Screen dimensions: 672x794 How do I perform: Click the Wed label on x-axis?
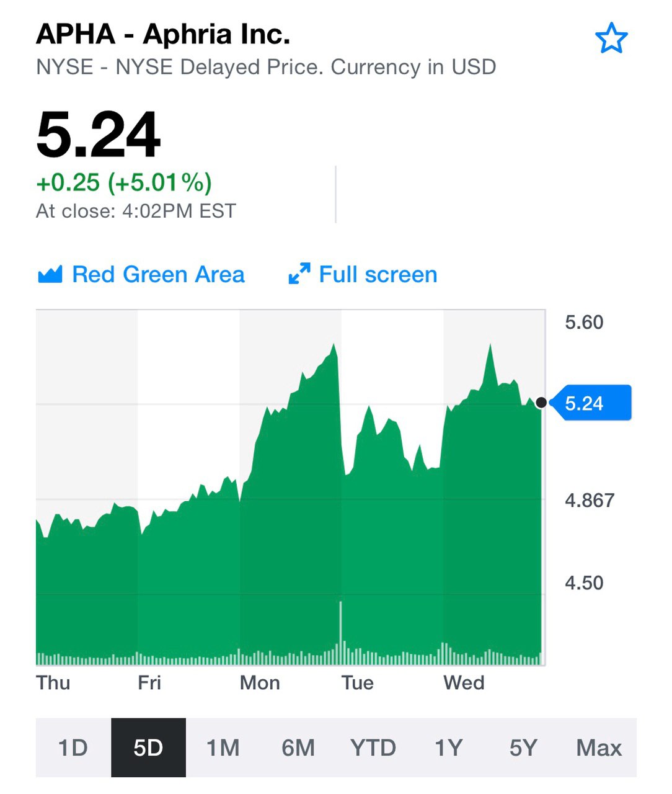click(464, 683)
